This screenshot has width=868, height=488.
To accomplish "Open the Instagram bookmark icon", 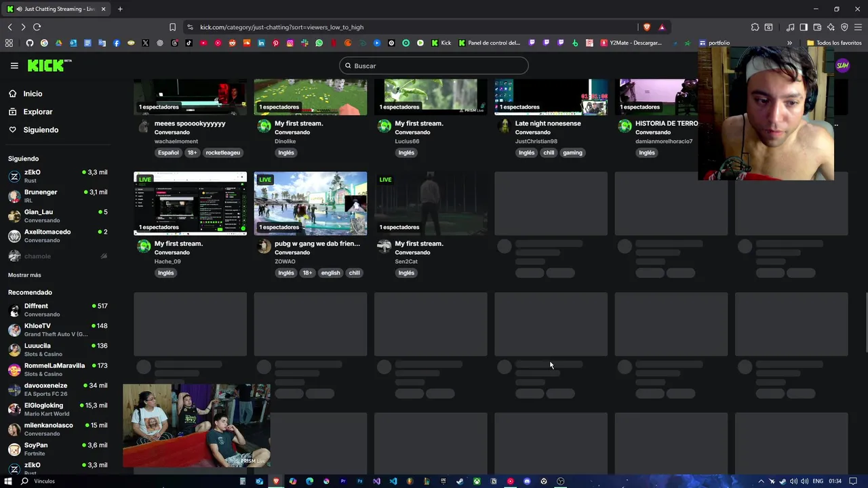I will [x=290, y=43].
